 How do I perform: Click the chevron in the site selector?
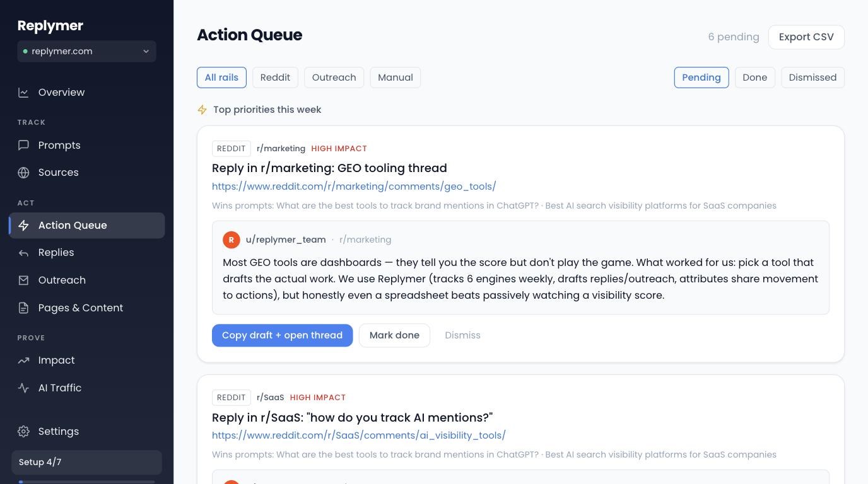146,52
